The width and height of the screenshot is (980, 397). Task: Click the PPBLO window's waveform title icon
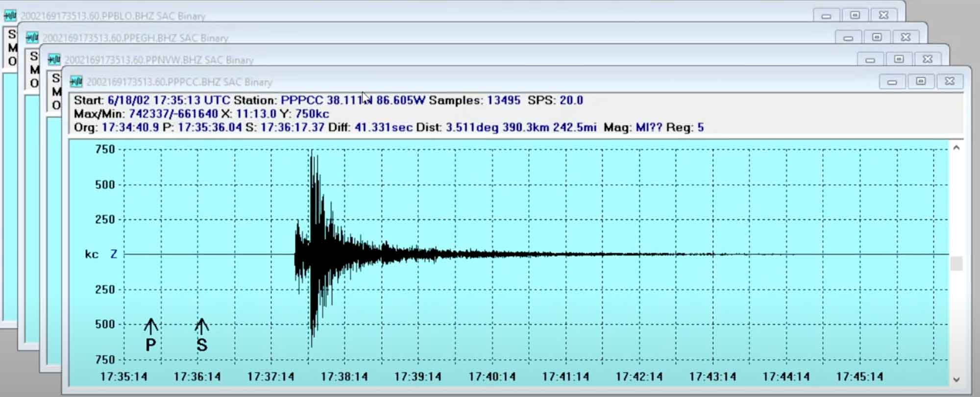point(10,15)
